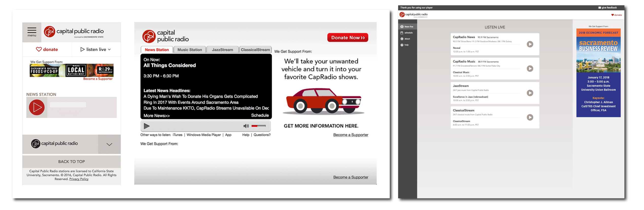Switch to the ClassicalStream tab
The width and height of the screenshot is (644, 210).
tap(255, 50)
